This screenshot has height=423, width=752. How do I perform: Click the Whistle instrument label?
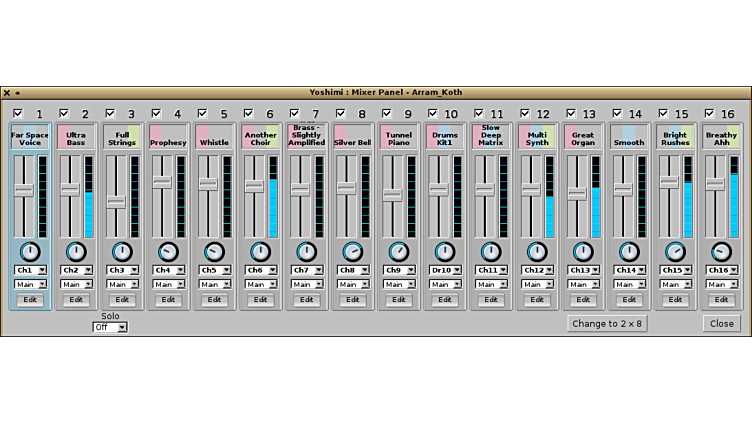(214, 139)
